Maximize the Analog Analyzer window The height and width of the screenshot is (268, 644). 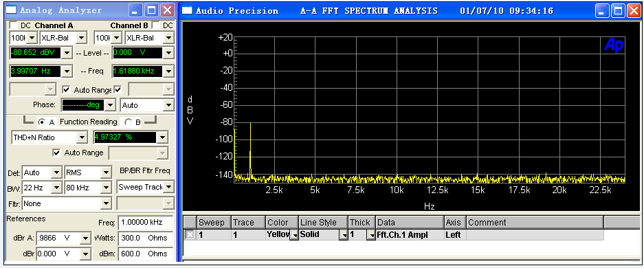(x=152, y=10)
